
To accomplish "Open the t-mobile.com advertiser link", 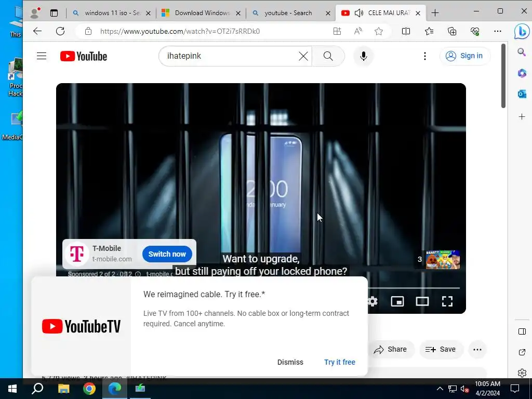I will coord(159,274).
